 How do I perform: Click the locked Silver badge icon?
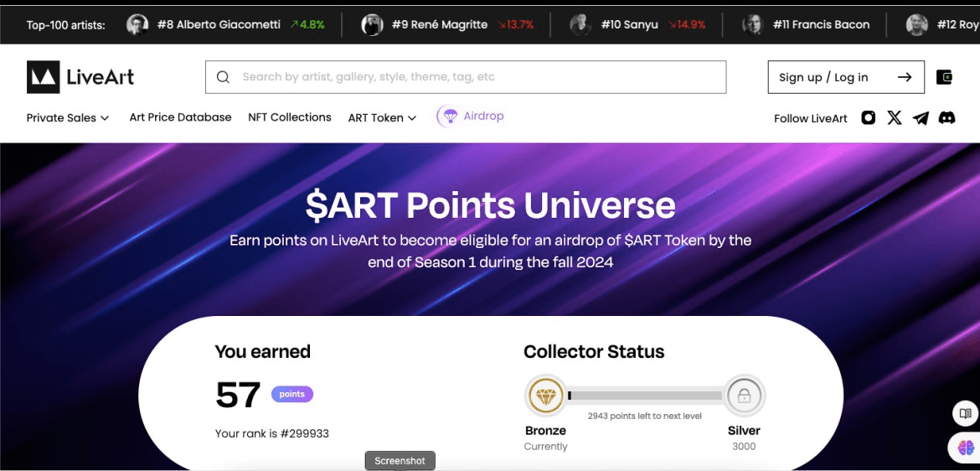click(744, 396)
